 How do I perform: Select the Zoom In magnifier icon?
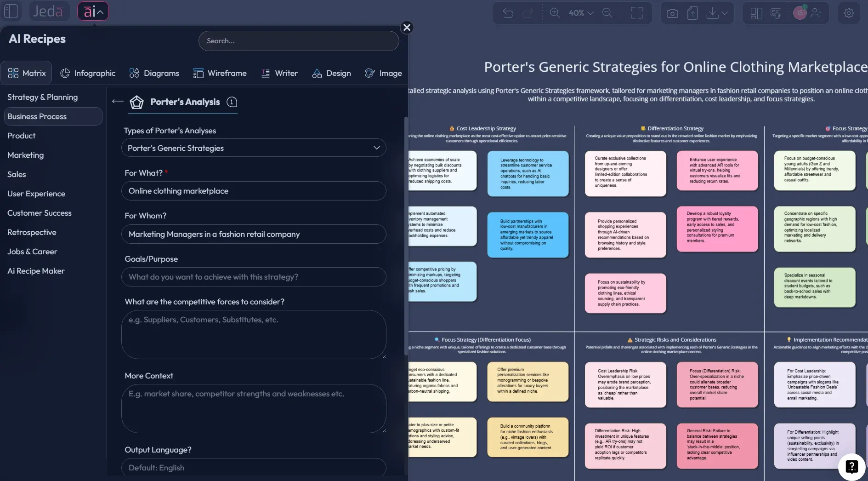555,12
